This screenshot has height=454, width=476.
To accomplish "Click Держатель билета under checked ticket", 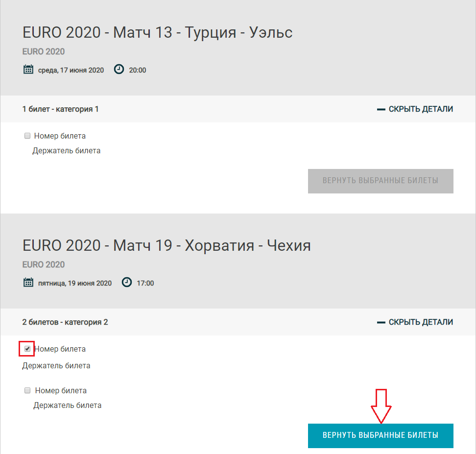I will point(56,366).
